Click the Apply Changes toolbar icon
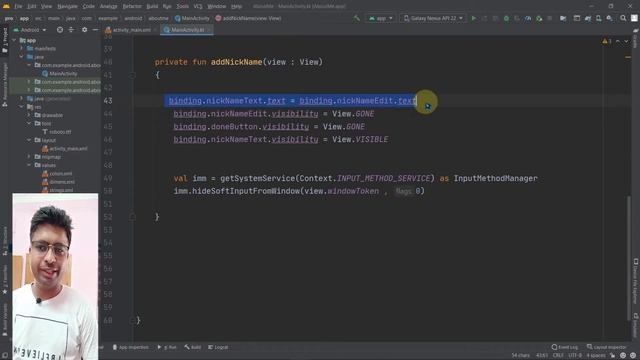 click(x=484, y=18)
